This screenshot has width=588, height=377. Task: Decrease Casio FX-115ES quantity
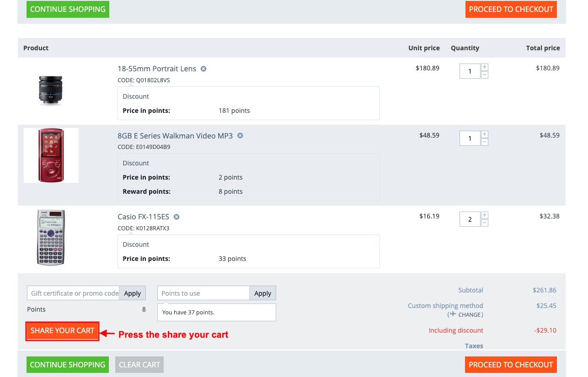point(485,223)
